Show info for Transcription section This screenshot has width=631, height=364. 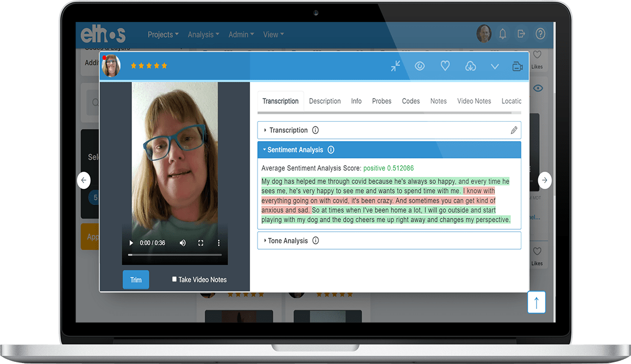point(315,130)
